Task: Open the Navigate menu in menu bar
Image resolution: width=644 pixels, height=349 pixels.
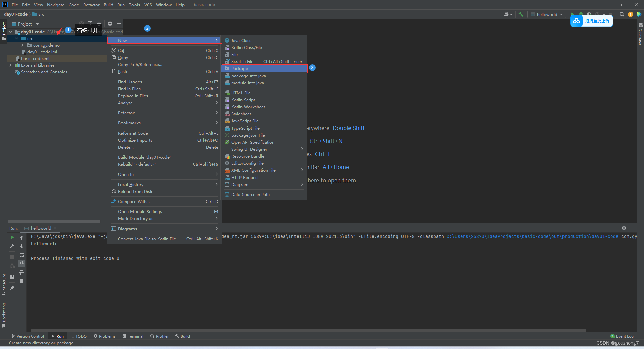Action: (56, 5)
